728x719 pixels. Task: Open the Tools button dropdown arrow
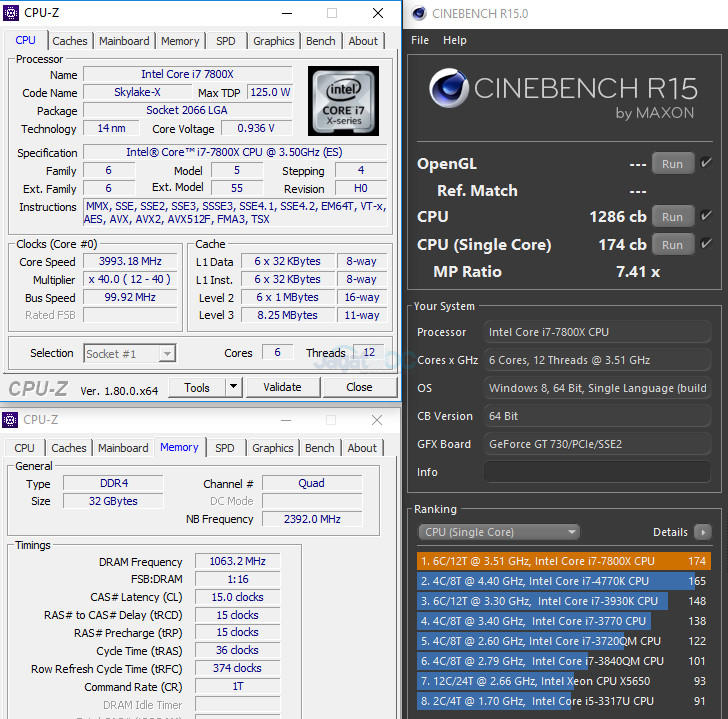click(234, 387)
